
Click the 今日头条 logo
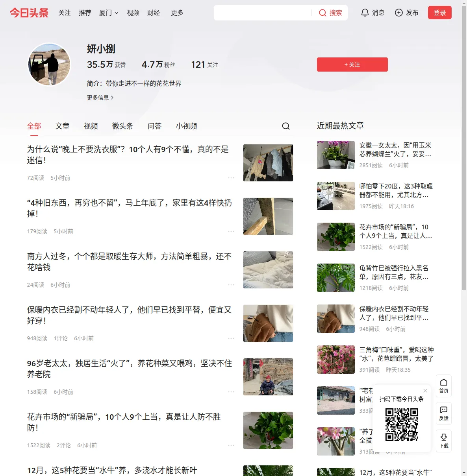(29, 13)
